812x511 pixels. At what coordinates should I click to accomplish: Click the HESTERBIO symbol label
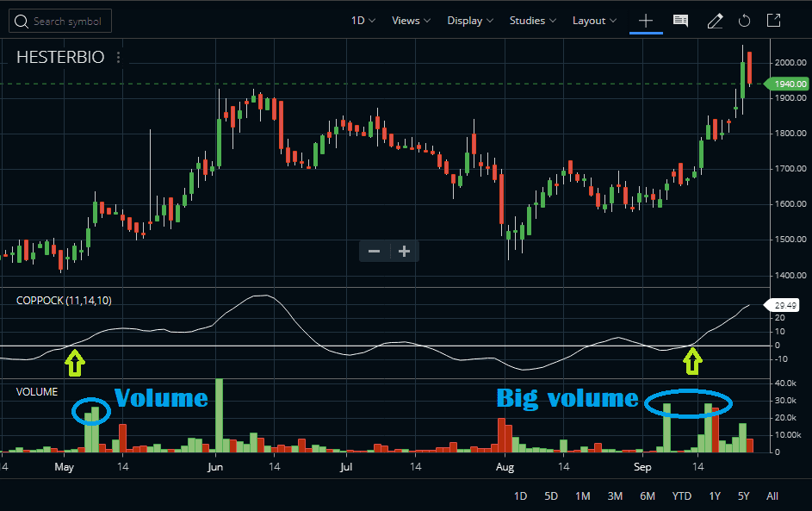[x=60, y=57]
